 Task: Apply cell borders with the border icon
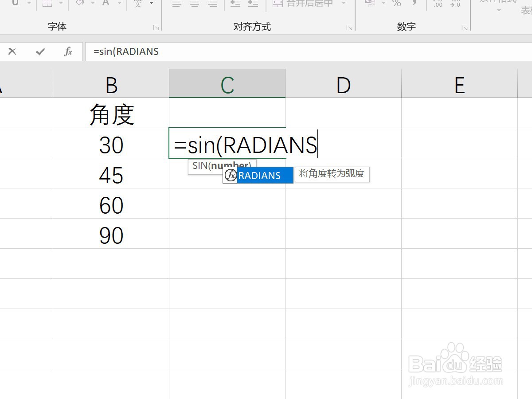(47, 3)
